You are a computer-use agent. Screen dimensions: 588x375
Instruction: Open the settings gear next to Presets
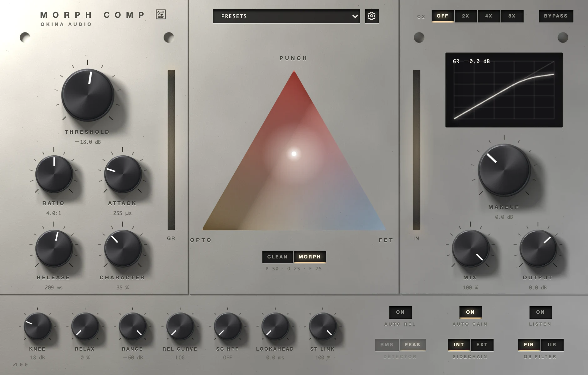coord(372,16)
